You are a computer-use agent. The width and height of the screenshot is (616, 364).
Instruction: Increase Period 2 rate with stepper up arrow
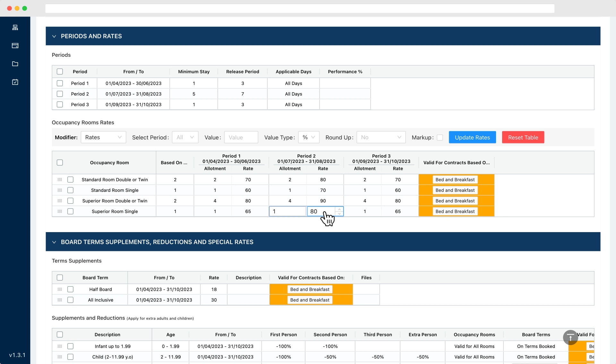[339, 209]
